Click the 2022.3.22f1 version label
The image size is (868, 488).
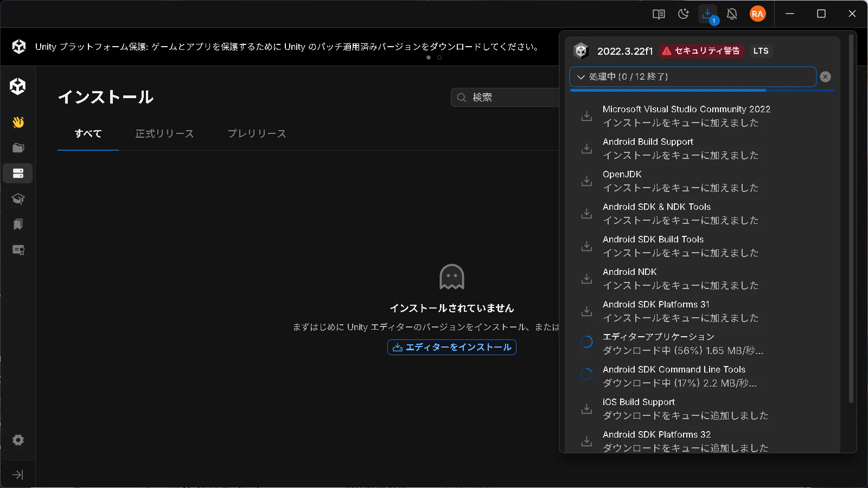625,51
